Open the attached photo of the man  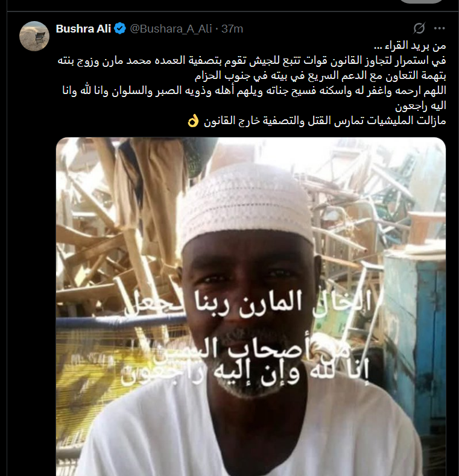(x=251, y=307)
